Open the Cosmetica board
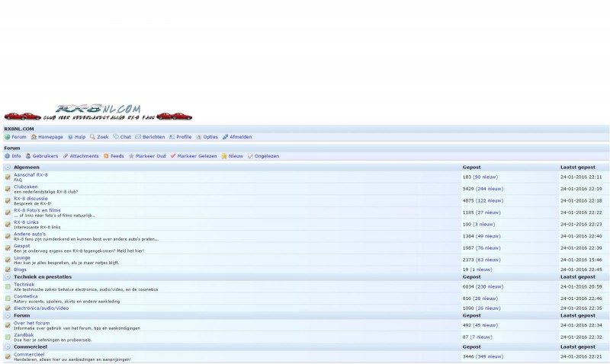 pos(26,296)
